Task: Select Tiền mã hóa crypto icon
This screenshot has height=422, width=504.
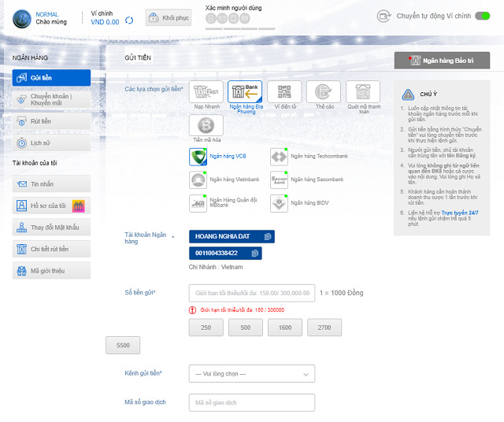Action: [x=206, y=125]
